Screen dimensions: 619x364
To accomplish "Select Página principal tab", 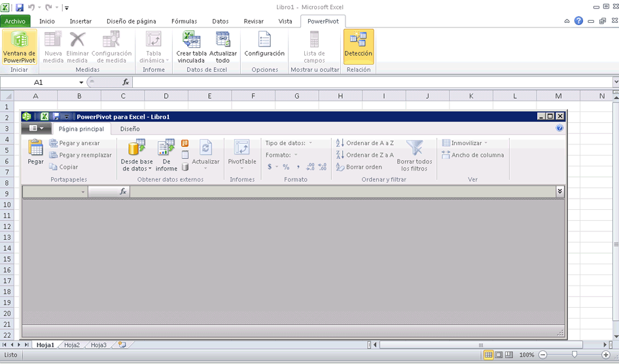I will [81, 129].
